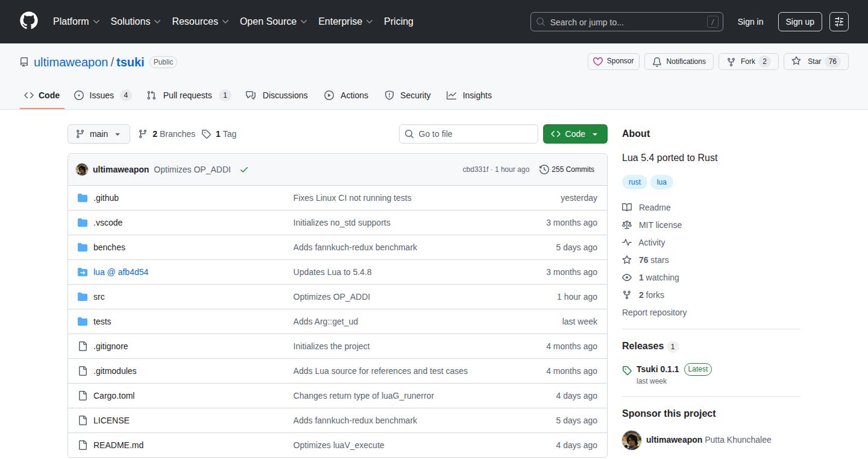The height and width of the screenshot is (459, 868).
Task: Open the 'Optimizes OP_ADDI' latest commit message
Action: [x=192, y=169]
